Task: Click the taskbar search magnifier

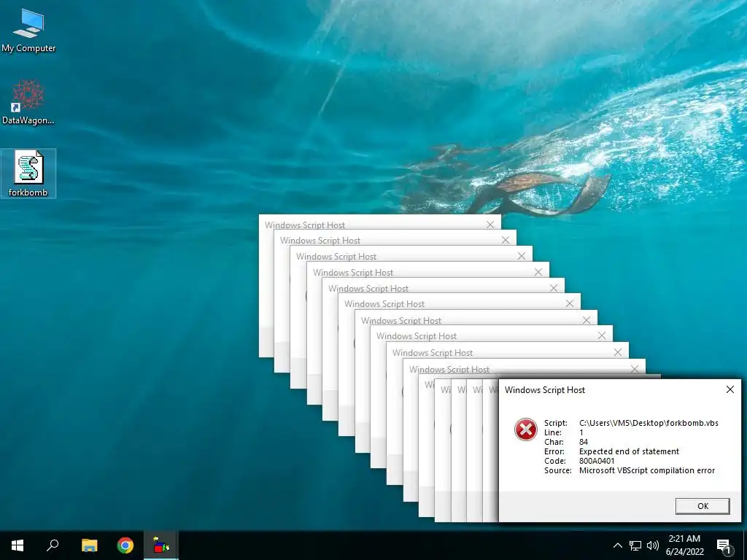Action: tap(53, 545)
